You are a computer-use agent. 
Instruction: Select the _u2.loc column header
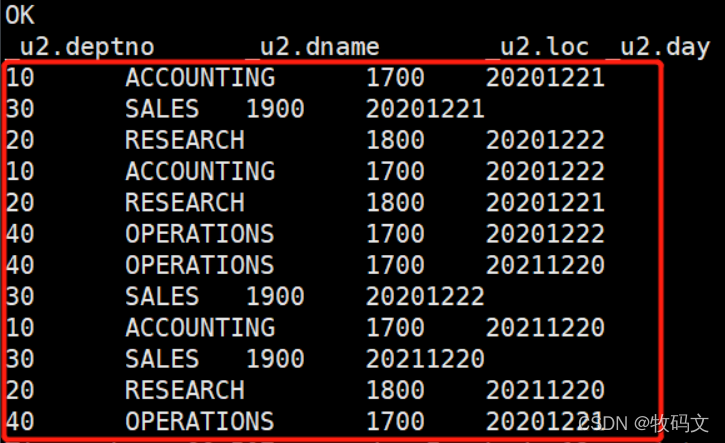(537, 47)
